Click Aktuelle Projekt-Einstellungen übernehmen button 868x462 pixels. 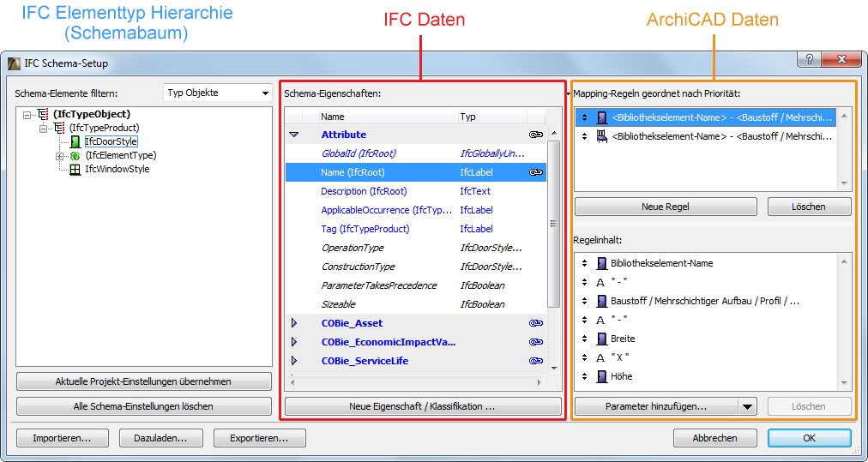pos(143,381)
